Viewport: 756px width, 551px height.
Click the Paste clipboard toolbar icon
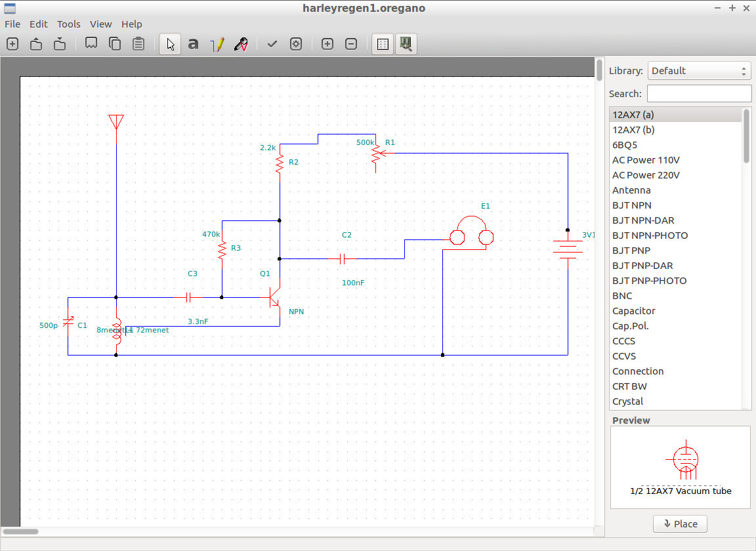[x=138, y=44]
